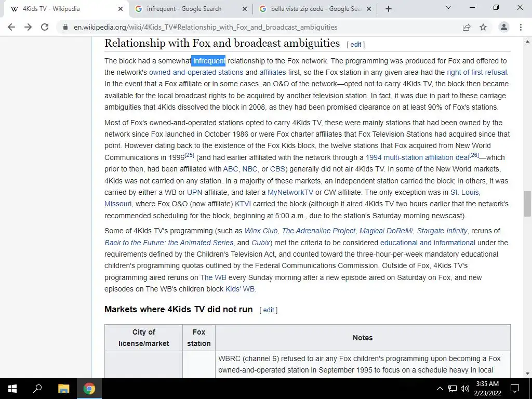Image resolution: width=532 pixels, height=399 pixels.
Task: Open Back to the Future: the Animated Series link
Action: [169, 243]
